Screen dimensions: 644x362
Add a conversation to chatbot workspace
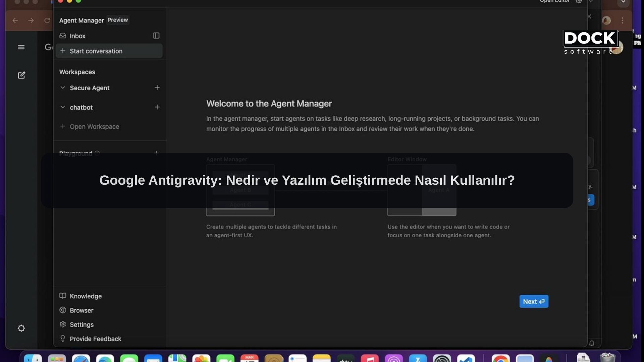click(x=157, y=107)
